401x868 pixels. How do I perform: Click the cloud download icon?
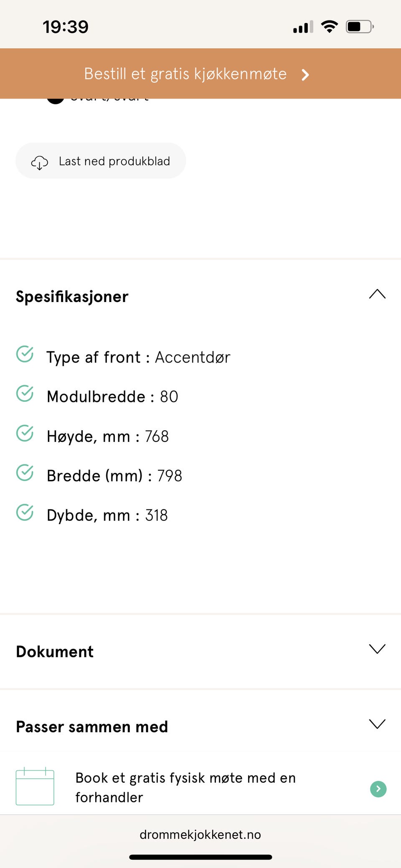click(x=40, y=162)
